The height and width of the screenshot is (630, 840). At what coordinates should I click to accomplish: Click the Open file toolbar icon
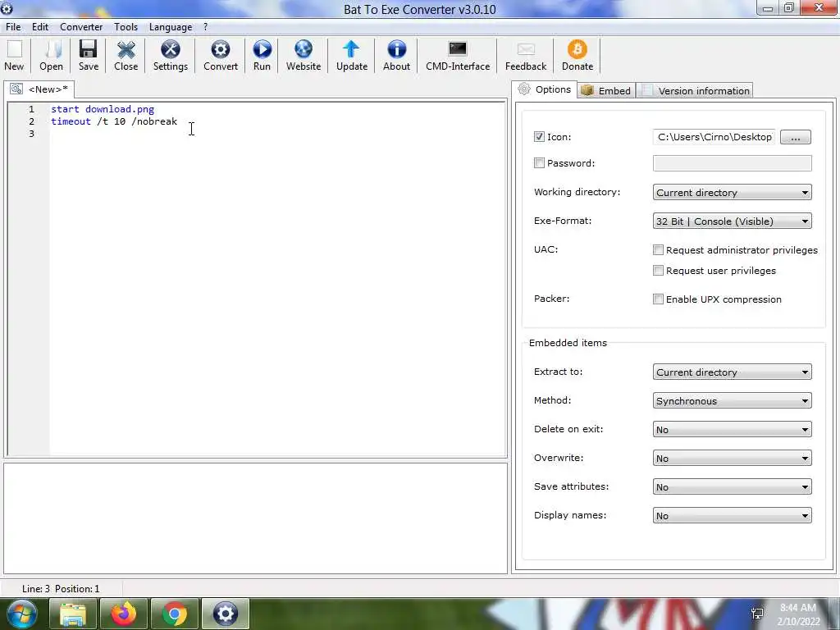[52, 50]
